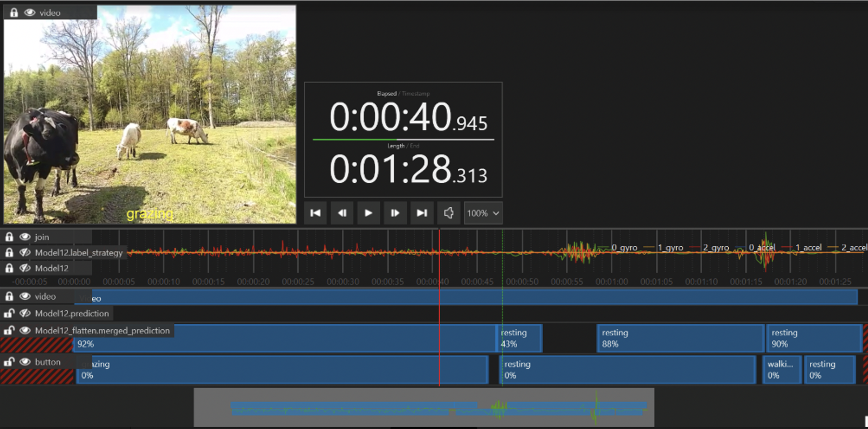
Task: Select the last resting 0% button segment
Action: pos(830,370)
